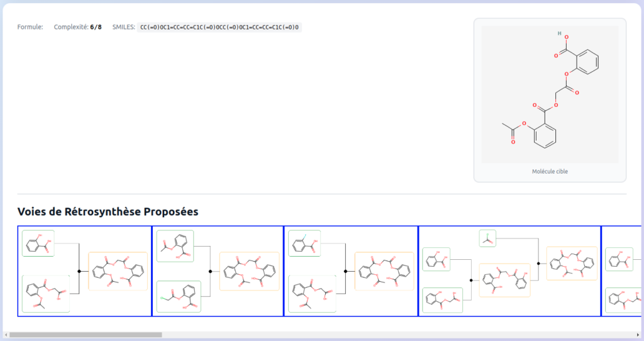Open product molecule box in second route

pos(249,271)
